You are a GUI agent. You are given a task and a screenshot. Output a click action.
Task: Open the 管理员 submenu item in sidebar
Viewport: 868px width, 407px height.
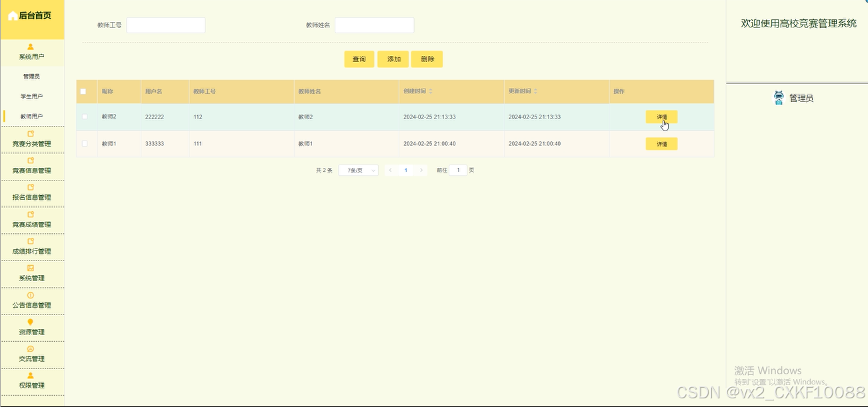click(x=31, y=77)
